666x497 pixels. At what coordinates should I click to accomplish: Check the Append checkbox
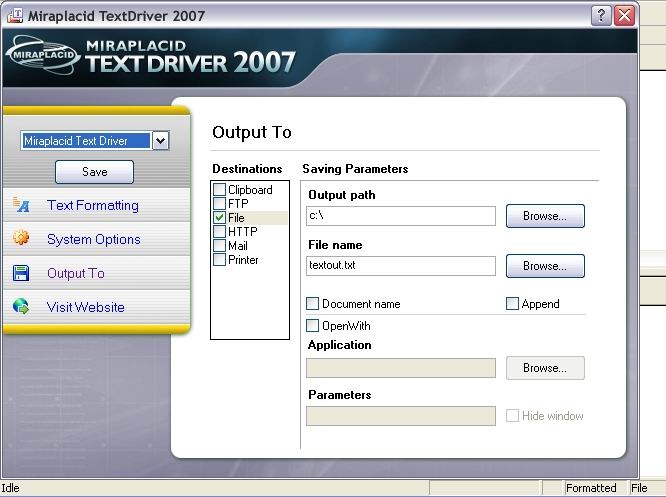pos(512,303)
